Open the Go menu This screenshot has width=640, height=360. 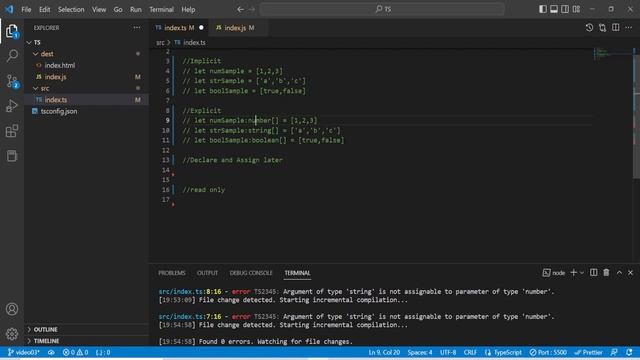point(118,9)
